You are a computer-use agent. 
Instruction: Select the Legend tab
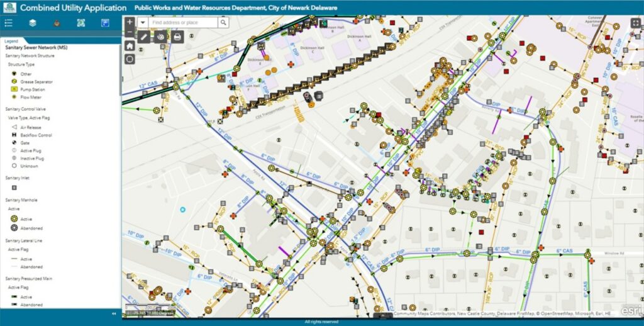pos(11,41)
